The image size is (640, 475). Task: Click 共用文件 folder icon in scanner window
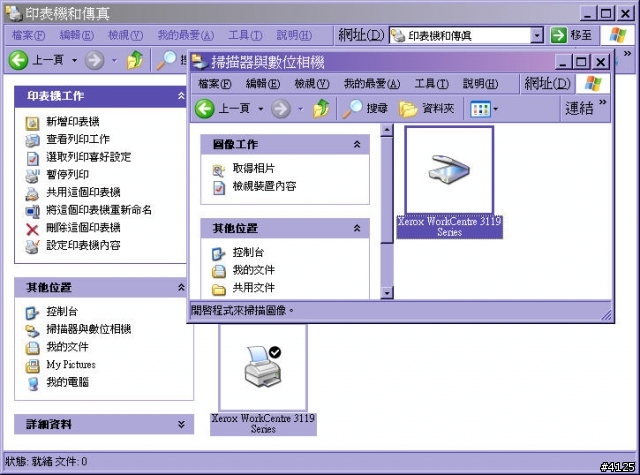click(219, 289)
